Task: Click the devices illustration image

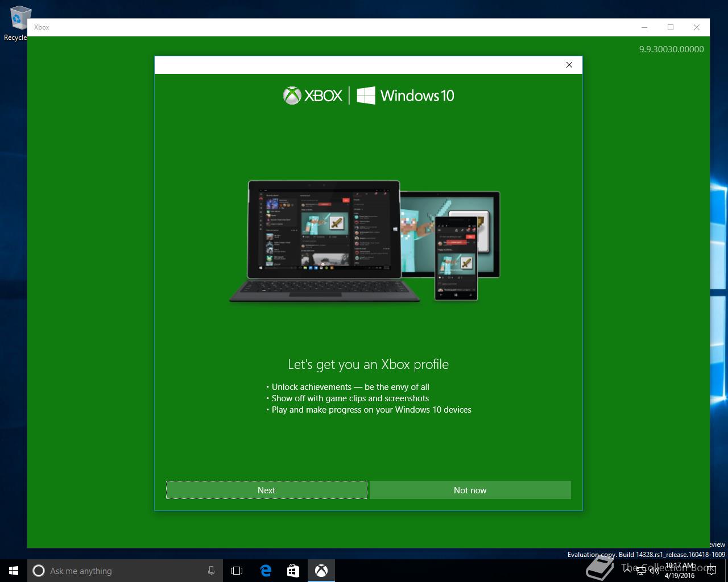Action: click(365, 241)
